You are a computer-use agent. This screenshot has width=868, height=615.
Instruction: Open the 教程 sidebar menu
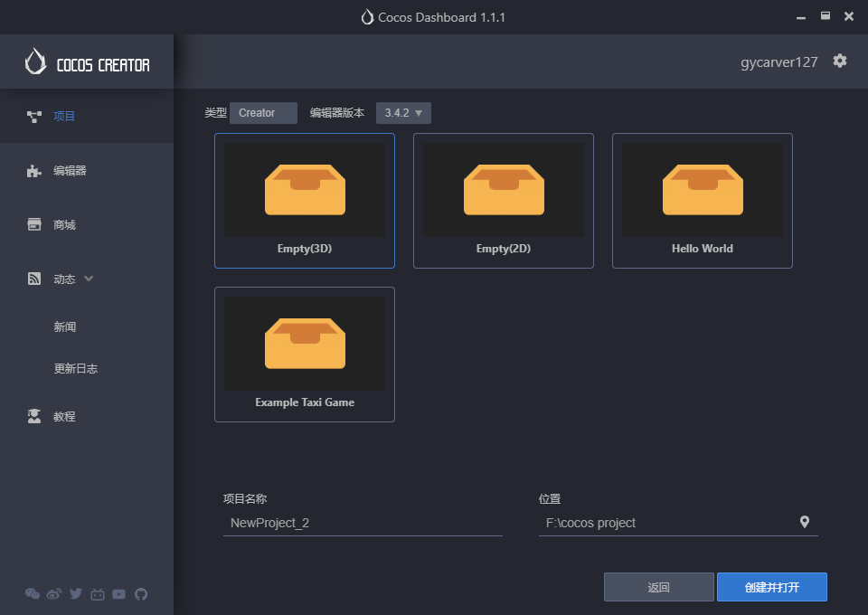[87, 416]
